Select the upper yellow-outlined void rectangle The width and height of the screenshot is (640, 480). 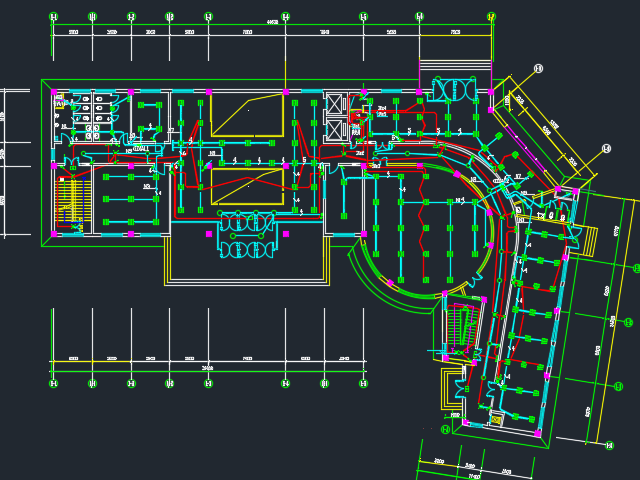pyautogui.click(x=247, y=116)
